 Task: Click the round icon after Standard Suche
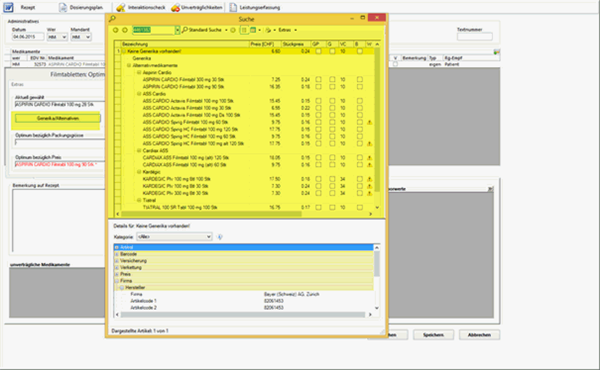pos(233,30)
